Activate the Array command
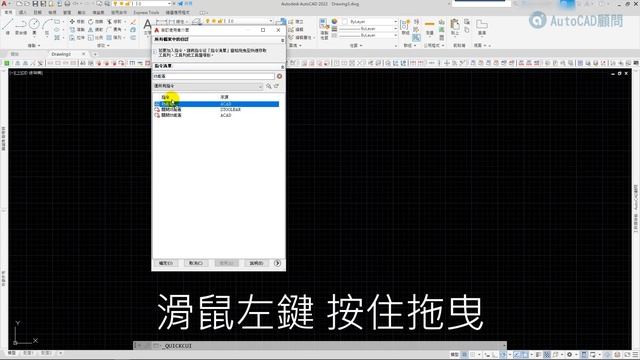The height and width of the screenshot is (360, 640). pos(114,38)
